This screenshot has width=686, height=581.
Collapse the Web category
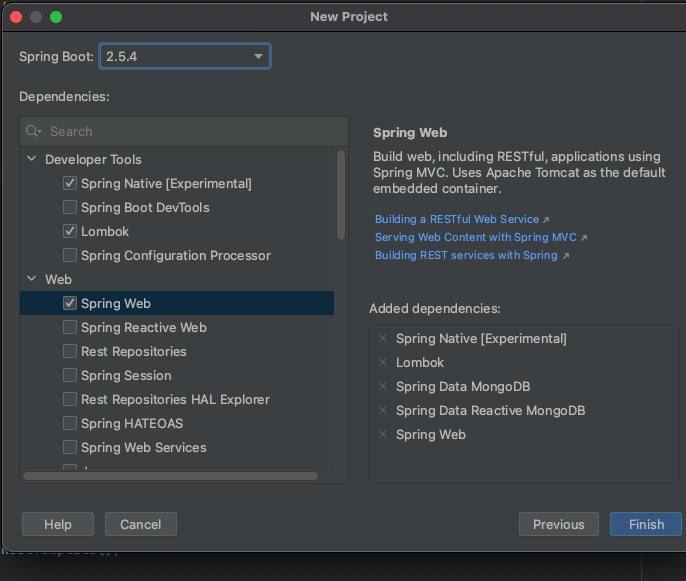30,279
